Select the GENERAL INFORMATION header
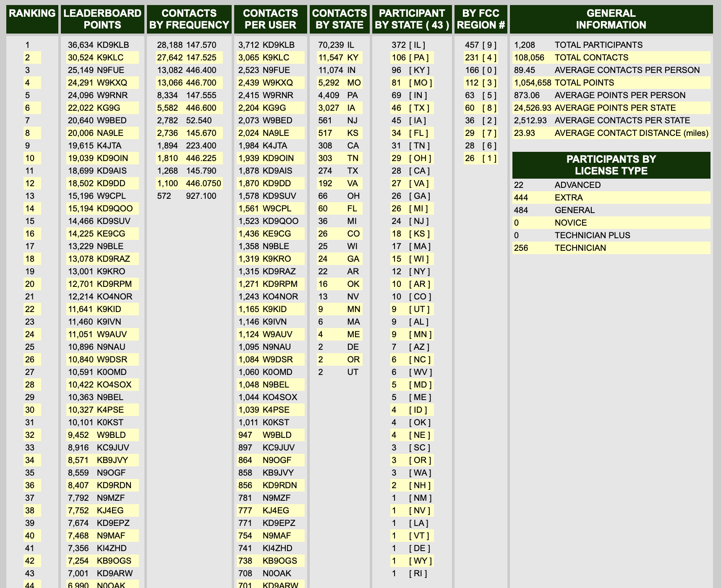The height and width of the screenshot is (588, 721). pos(611,19)
